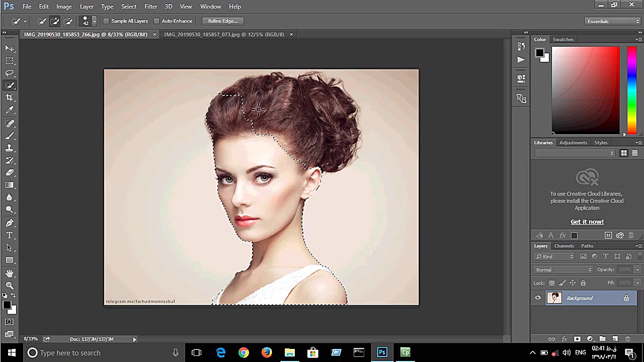Click the Refine Edge button
The image size is (644, 362).
click(x=222, y=21)
